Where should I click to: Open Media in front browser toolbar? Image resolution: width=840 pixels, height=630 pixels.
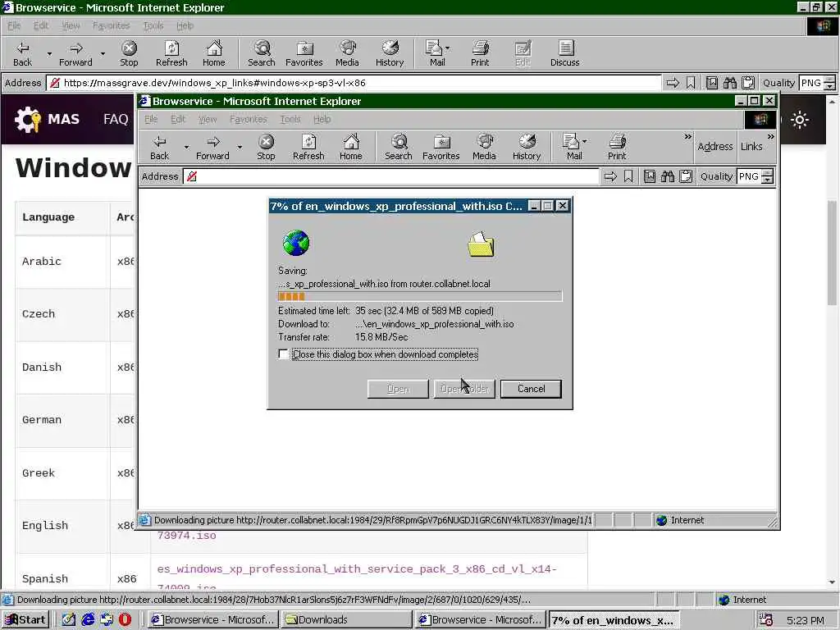pos(484,148)
